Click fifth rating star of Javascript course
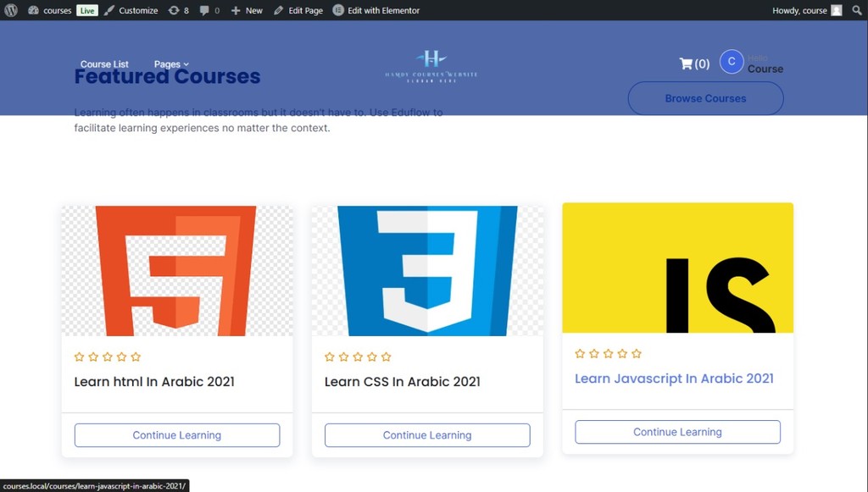The image size is (868, 492). pos(636,353)
